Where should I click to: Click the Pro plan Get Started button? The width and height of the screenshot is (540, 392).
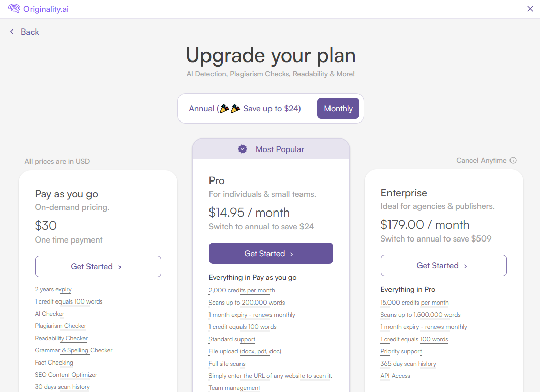point(271,253)
